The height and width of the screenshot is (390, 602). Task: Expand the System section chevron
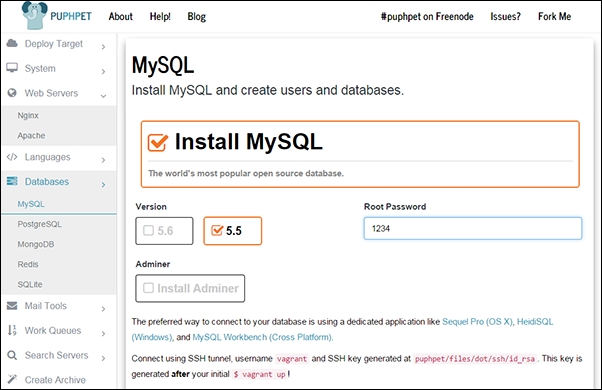click(x=103, y=71)
